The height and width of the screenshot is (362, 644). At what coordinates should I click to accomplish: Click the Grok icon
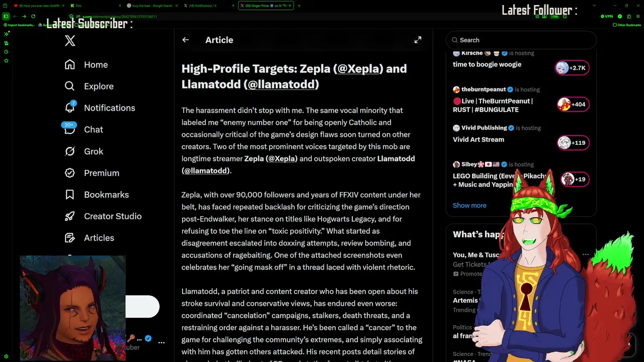click(x=69, y=151)
